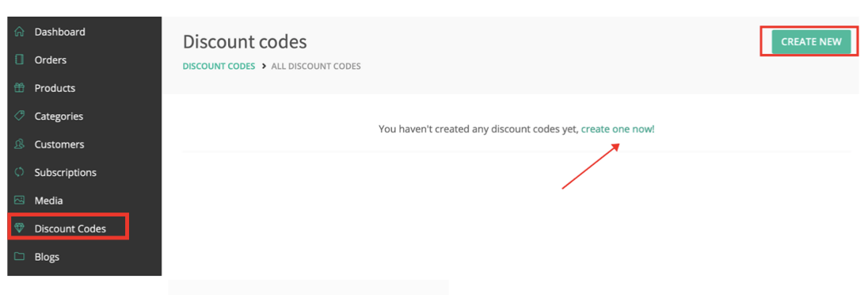Follow the "create one now!" link
This screenshot has height=295, width=868.
[618, 128]
